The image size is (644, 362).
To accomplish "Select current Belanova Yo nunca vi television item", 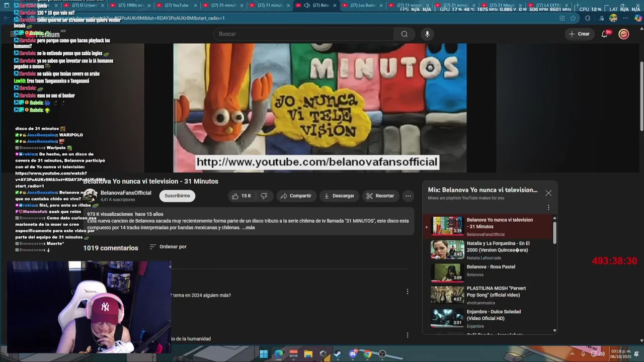I will pos(488,227).
